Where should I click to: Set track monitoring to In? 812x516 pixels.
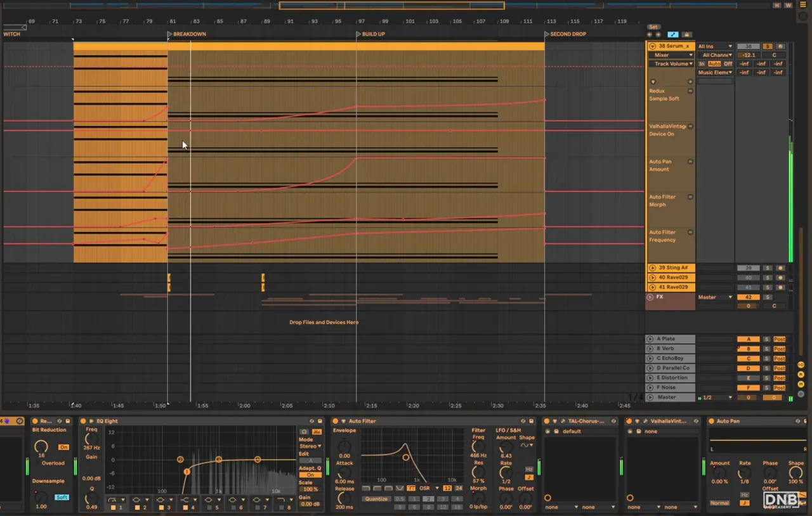[x=702, y=64]
